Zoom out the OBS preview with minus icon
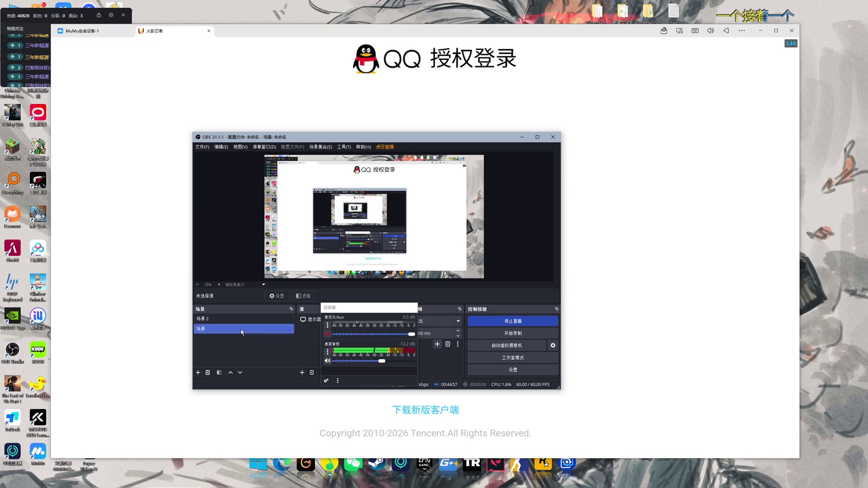This screenshot has height=488, width=868. coord(197,285)
